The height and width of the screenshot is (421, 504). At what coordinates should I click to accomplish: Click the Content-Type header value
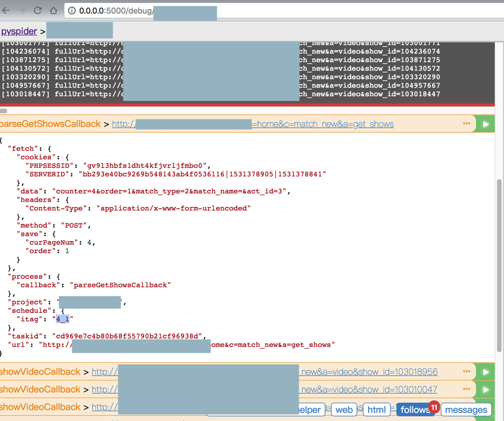click(173, 208)
